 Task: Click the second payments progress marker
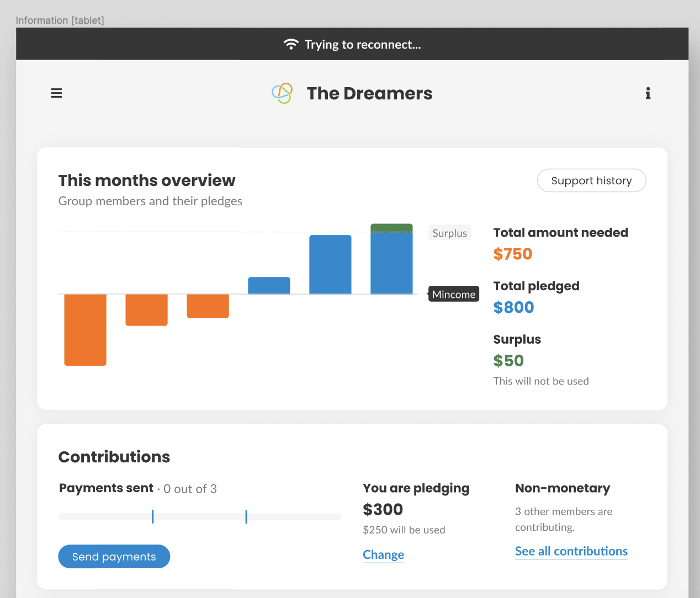click(x=246, y=517)
